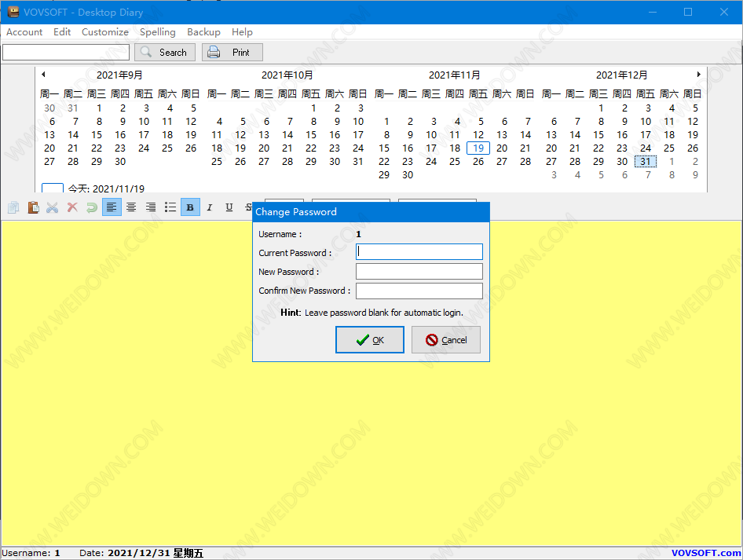743x560 pixels.
Task: Open the Help menu
Action: (242, 31)
